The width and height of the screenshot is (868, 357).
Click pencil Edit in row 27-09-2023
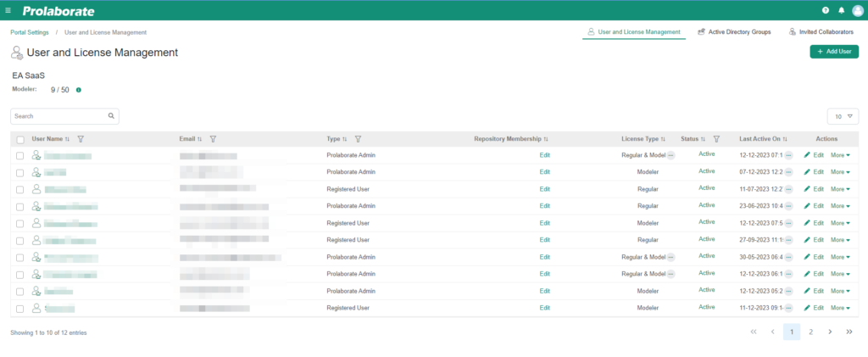815,240
